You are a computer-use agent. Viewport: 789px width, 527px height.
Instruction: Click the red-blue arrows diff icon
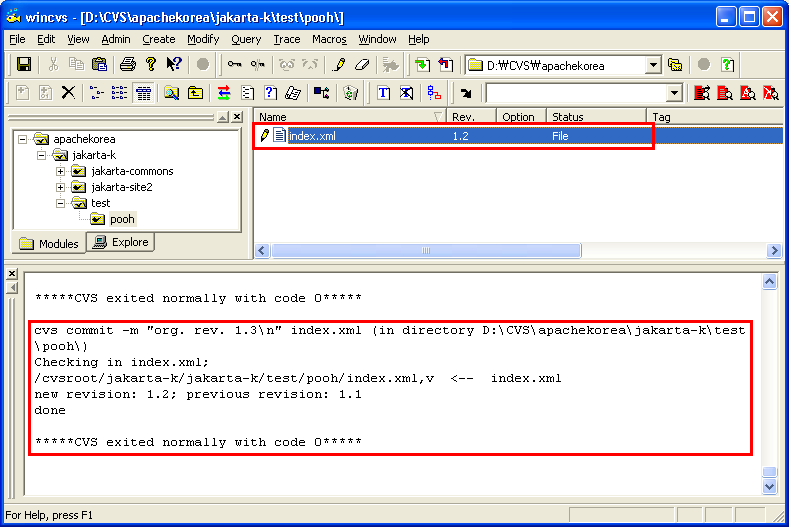pos(224,93)
